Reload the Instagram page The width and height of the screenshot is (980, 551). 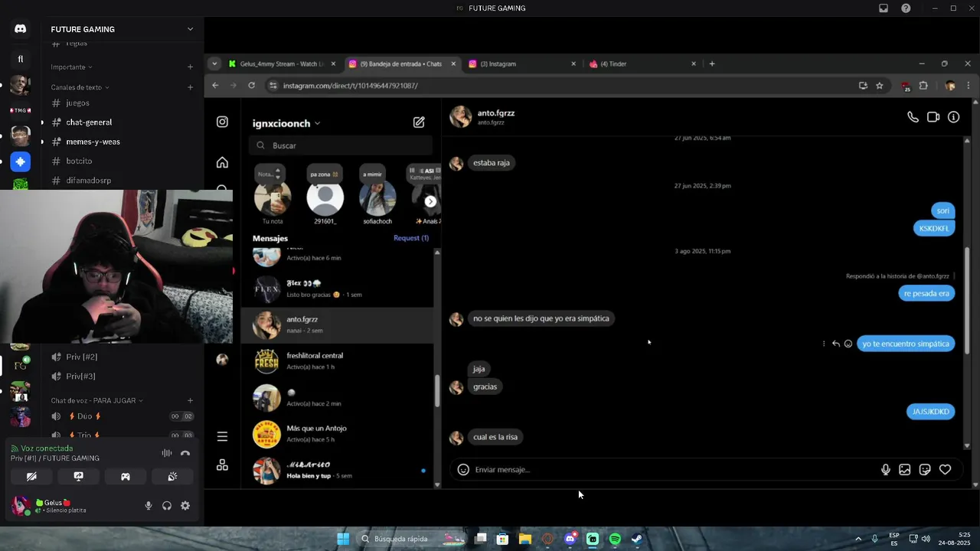click(x=251, y=86)
